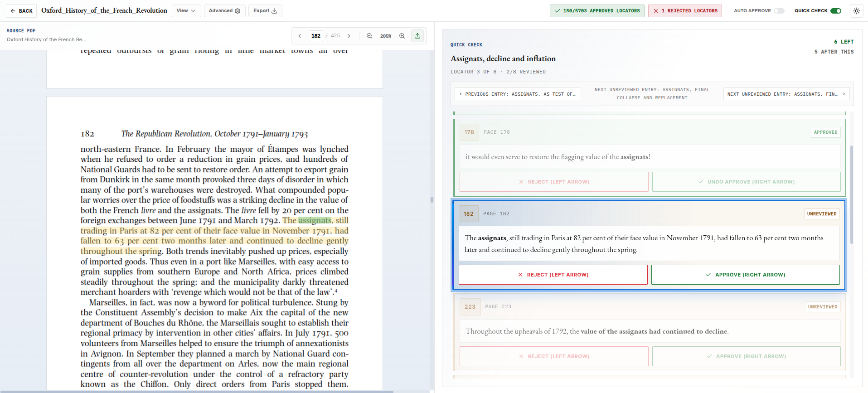Viewport: 868px width, 393px height.
Task: Click the 182 page number badge
Action: (x=469, y=213)
